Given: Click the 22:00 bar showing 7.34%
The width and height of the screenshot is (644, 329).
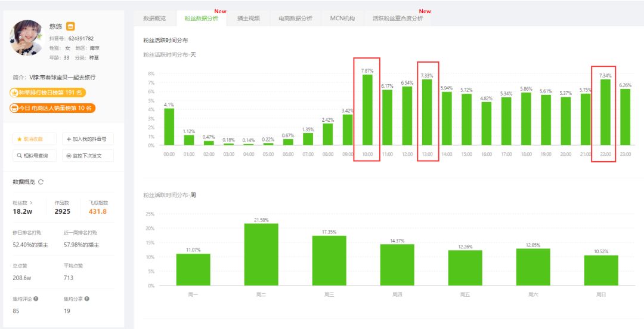Looking at the screenshot, I should 605,112.
